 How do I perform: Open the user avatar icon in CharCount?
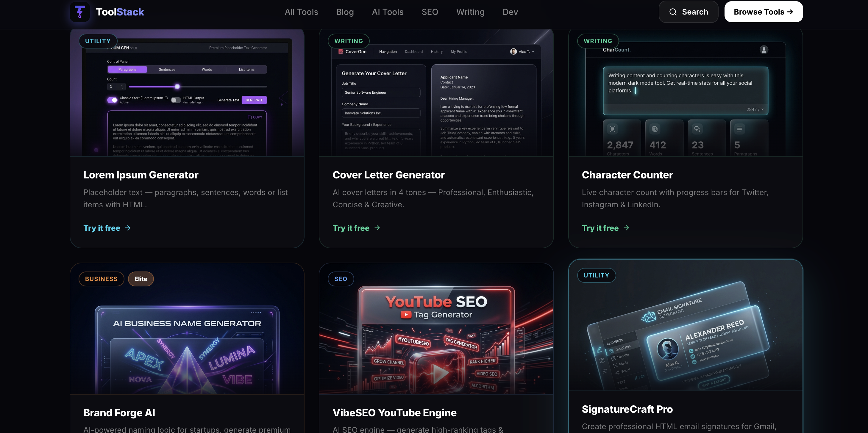[x=764, y=49]
